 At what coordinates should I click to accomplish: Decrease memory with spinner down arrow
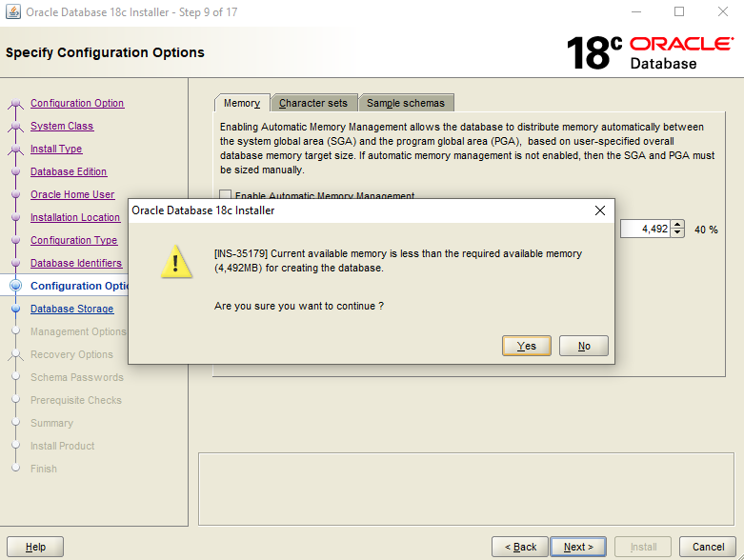coord(677,232)
